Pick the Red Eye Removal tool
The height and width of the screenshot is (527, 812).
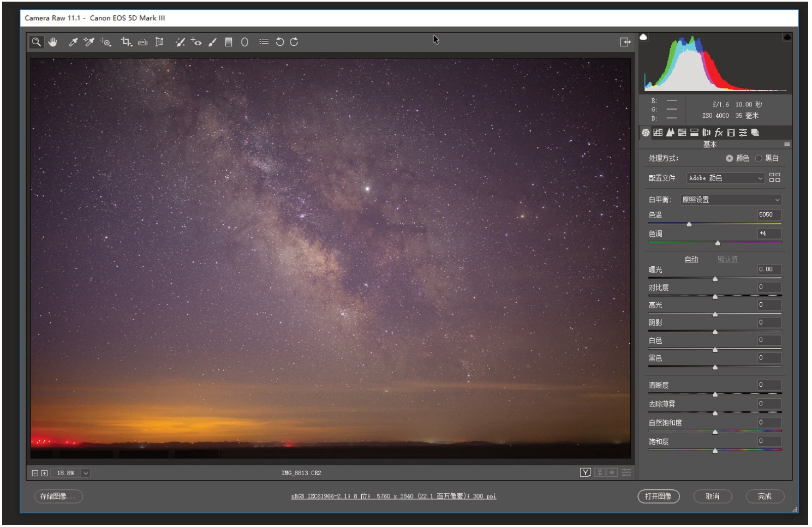(x=196, y=42)
